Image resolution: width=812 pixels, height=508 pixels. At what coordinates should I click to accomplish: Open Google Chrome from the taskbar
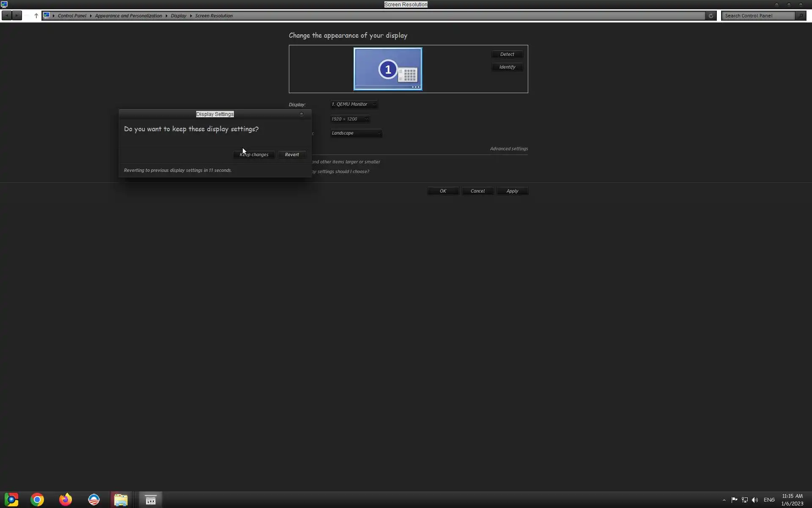click(37, 500)
